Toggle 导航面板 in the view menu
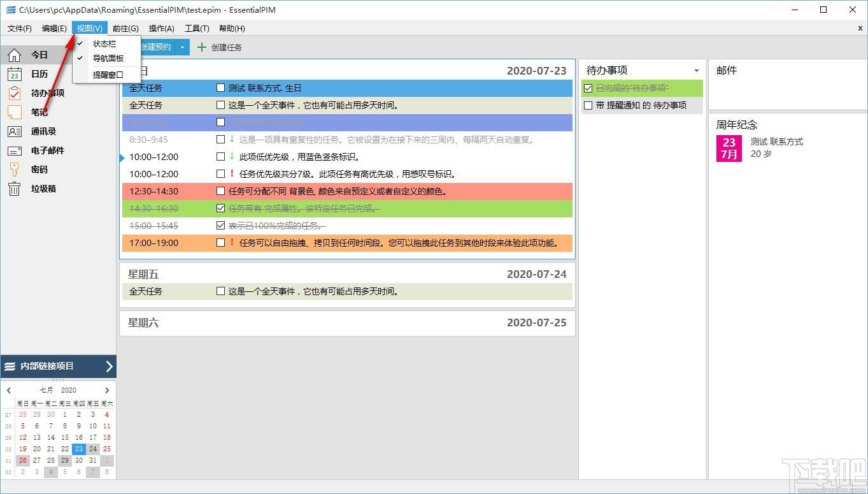The height and width of the screenshot is (494, 868). click(x=106, y=59)
